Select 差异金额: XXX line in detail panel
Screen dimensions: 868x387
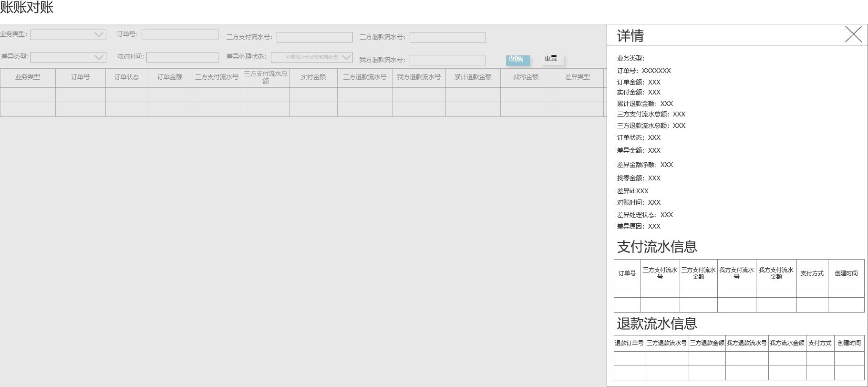click(639, 150)
